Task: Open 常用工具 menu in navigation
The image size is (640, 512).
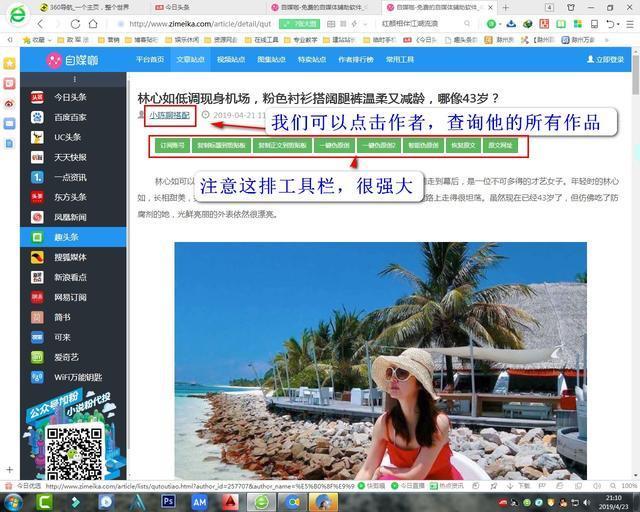Action: pyautogui.click(x=400, y=60)
